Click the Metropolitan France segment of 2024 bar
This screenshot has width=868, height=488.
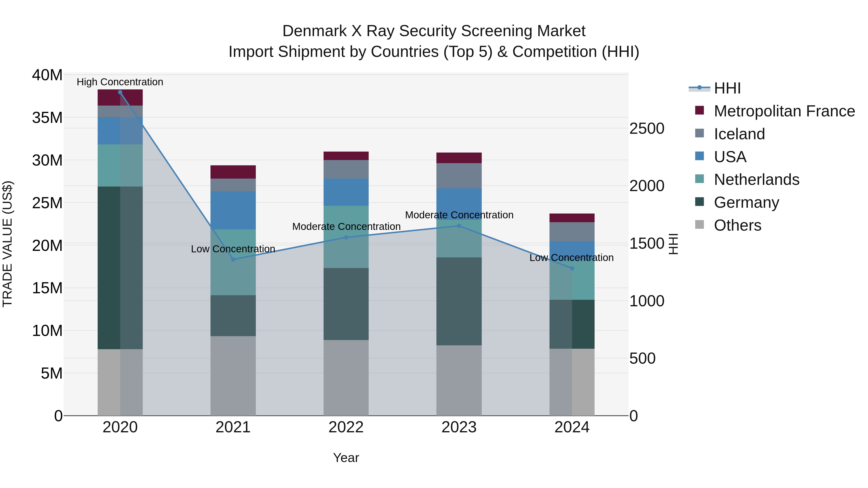(572, 218)
